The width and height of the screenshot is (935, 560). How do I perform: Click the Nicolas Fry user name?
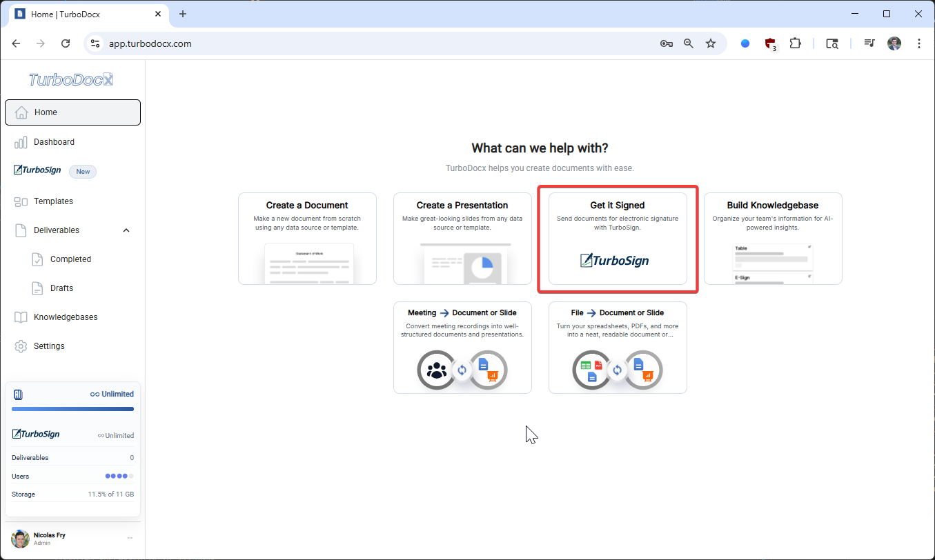[50, 535]
